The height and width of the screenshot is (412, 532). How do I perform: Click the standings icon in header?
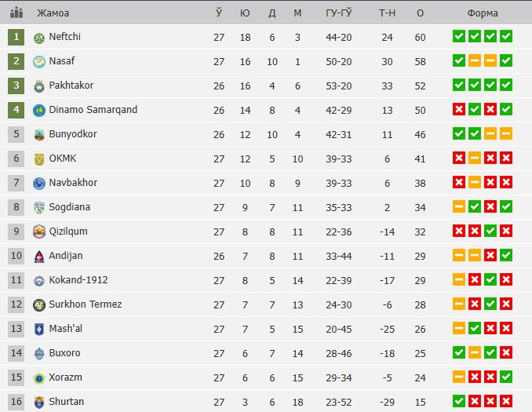(x=16, y=13)
